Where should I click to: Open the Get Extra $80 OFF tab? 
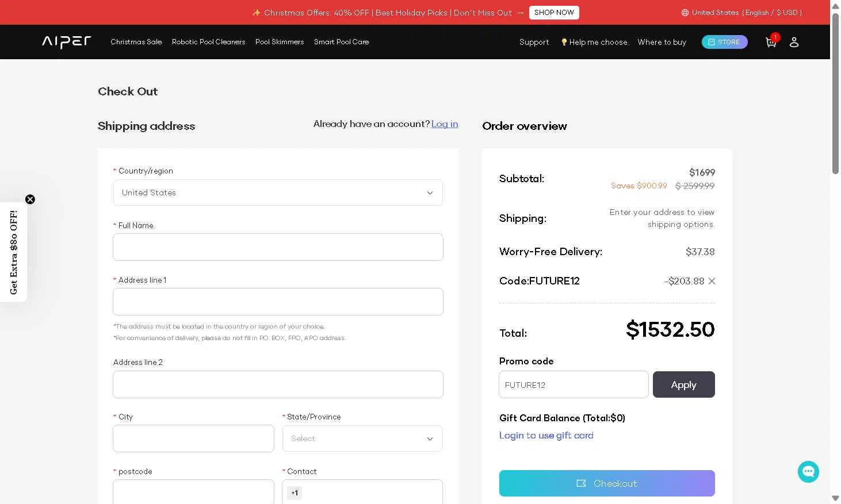pyautogui.click(x=13, y=252)
